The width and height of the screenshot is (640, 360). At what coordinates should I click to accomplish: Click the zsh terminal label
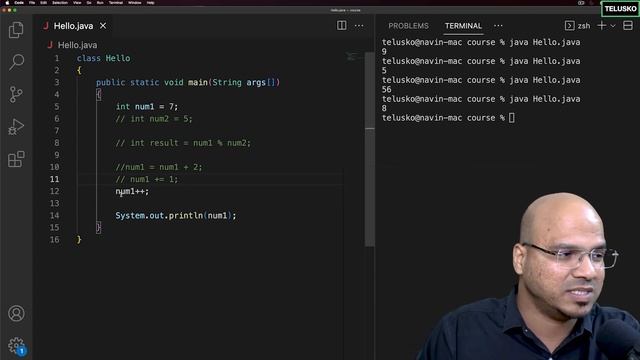tap(584, 26)
